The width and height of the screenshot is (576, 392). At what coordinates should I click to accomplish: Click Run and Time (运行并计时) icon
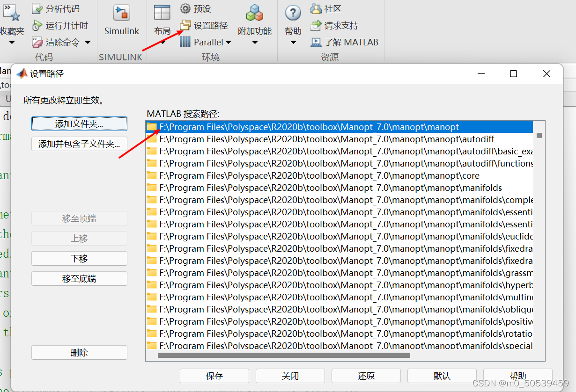tap(37, 26)
